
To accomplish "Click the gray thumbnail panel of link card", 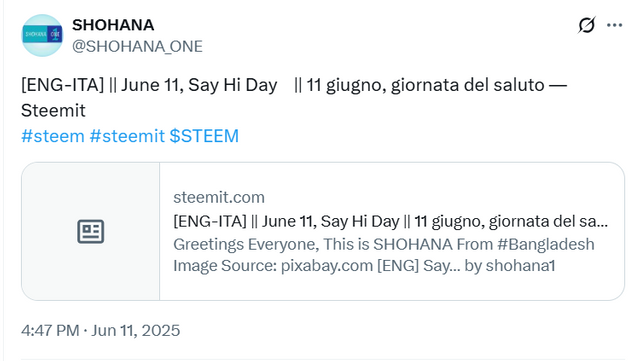I will (x=91, y=232).
